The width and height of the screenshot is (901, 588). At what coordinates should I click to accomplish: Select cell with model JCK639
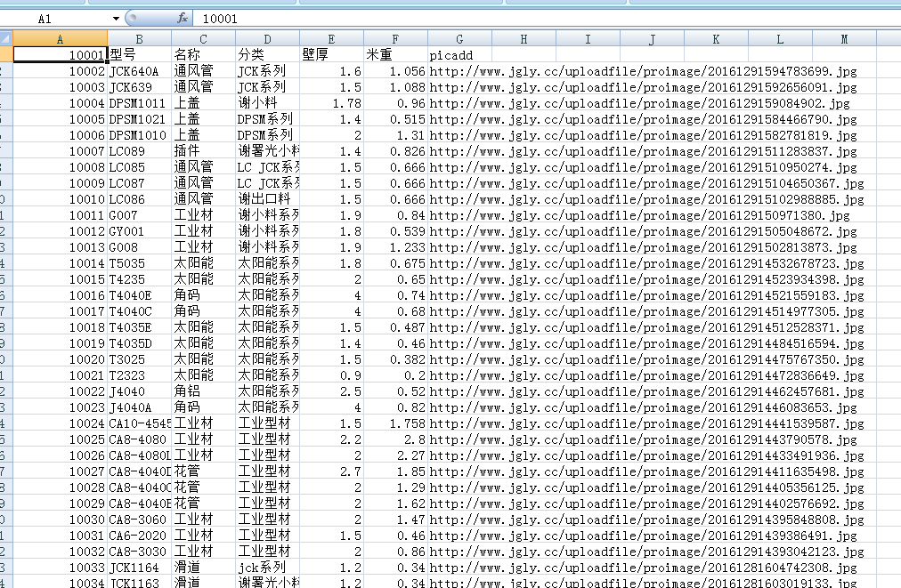[x=139, y=87]
